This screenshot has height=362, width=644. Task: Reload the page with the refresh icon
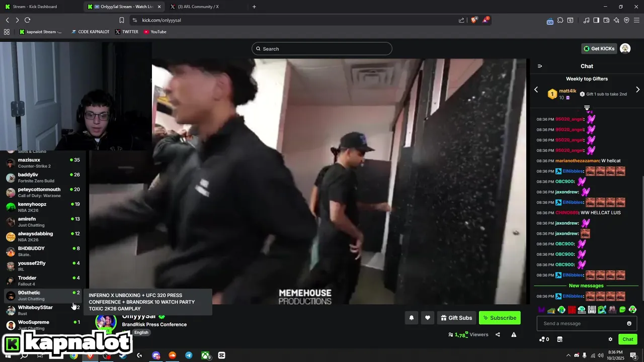(27, 20)
